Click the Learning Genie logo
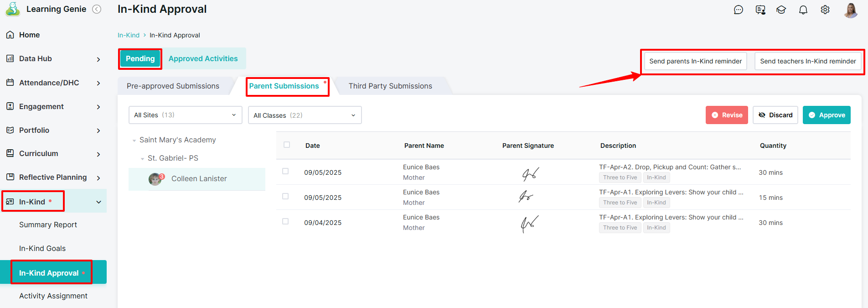The height and width of the screenshot is (308, 868). 13,9
